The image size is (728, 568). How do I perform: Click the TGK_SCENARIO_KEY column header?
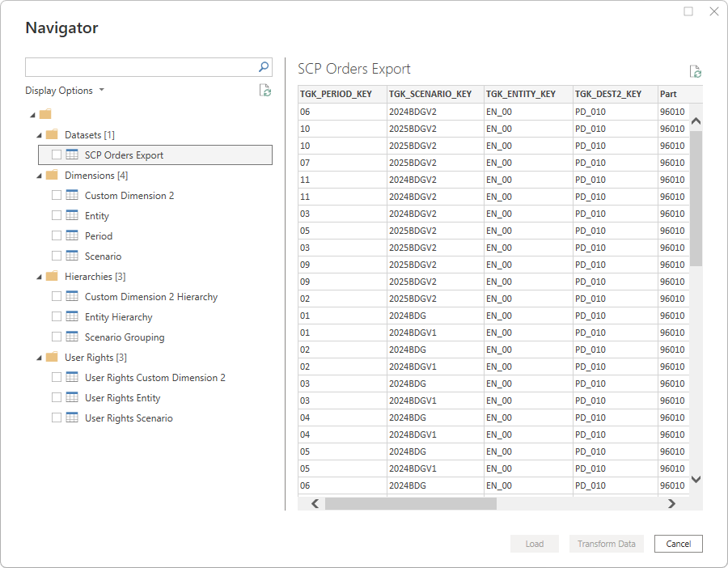(430, 94)
